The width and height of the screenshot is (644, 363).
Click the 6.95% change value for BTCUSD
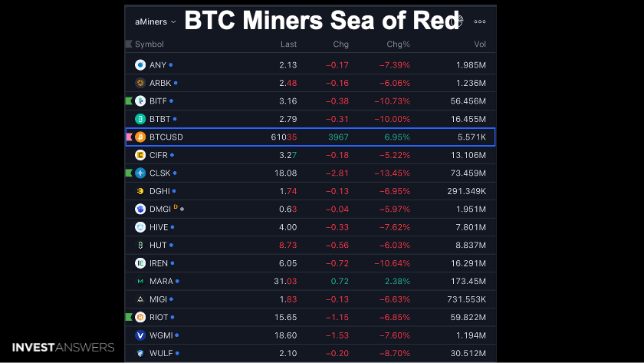(397, 137)
